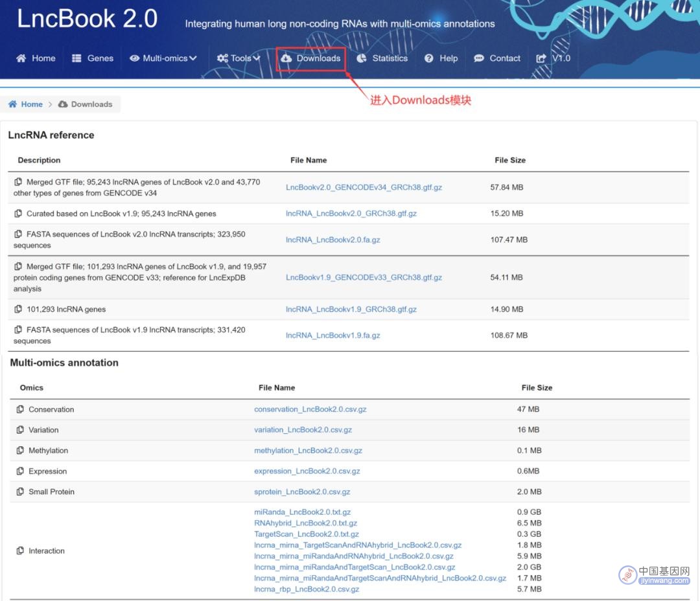Download lncRNA_LncBookv2.0.fa.gz

tap(333, 240)
